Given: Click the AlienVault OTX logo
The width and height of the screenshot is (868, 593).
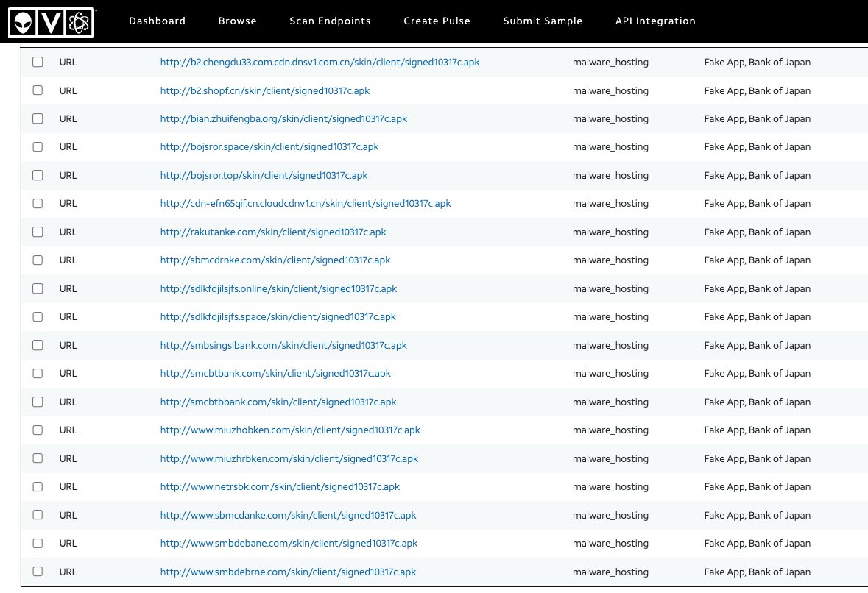Looking at the screenshot, I should point(51,23).
